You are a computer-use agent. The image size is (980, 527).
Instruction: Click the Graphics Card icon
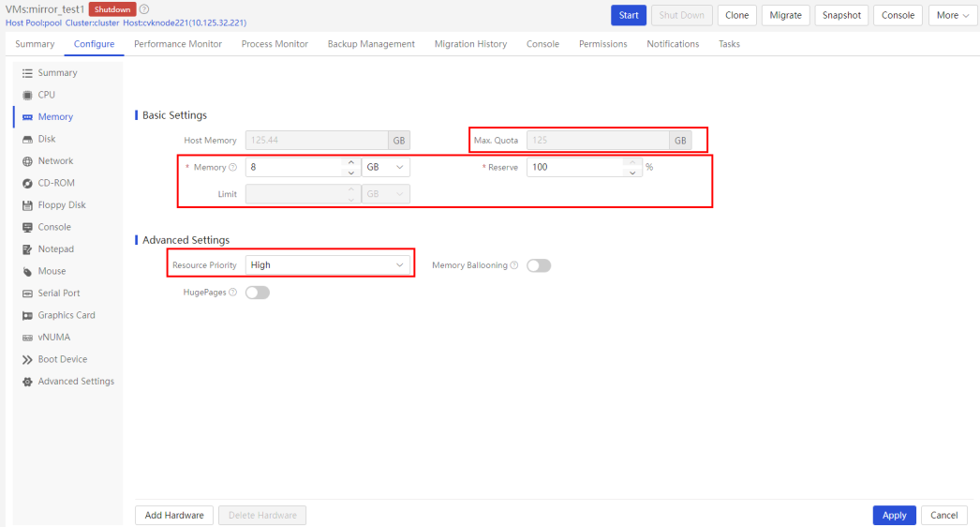pyautogui.click(x=27, y=315)
